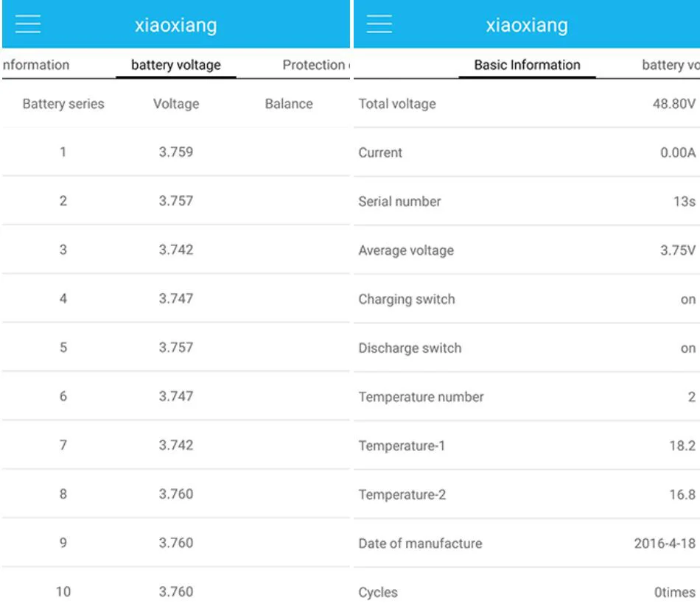Viewport: 700px width, 612px height.
Task: Click the Voltage column header
Action: coord(176,104)
